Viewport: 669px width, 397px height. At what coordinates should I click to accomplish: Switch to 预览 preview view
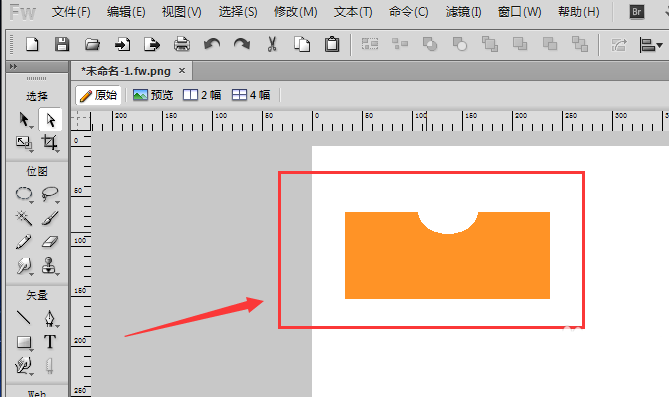[x=153, y=95]
